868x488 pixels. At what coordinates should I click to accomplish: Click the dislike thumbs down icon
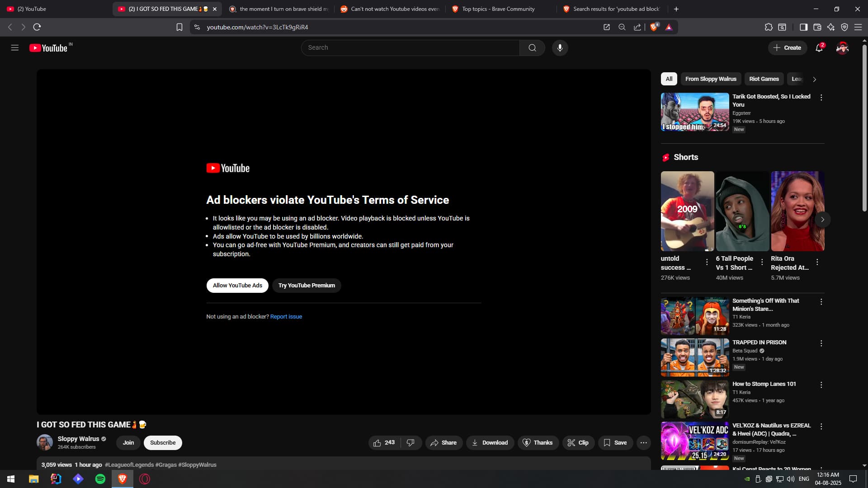point(410,443)
